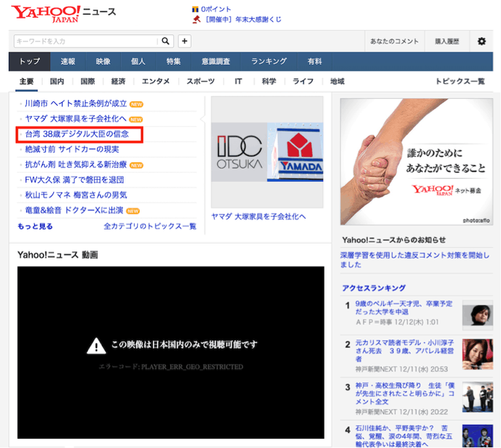Click the auction hammer icon by 年末大感謝くじ
This screenshot has width=501, height=448.
pos(195,20)
